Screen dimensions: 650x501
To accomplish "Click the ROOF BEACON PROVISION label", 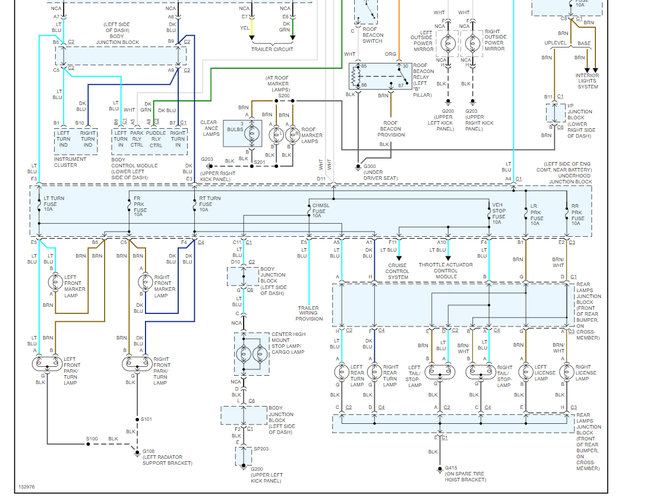I will coord(390,129).
